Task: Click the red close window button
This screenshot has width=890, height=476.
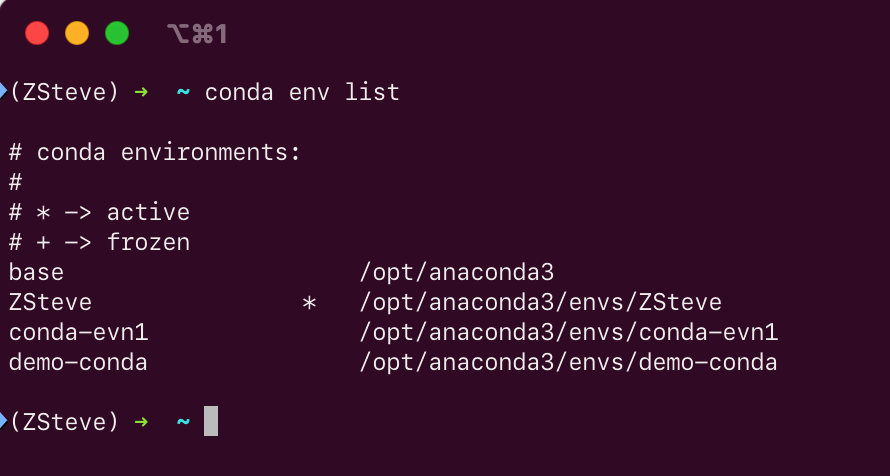Action: tap(37, 33)
